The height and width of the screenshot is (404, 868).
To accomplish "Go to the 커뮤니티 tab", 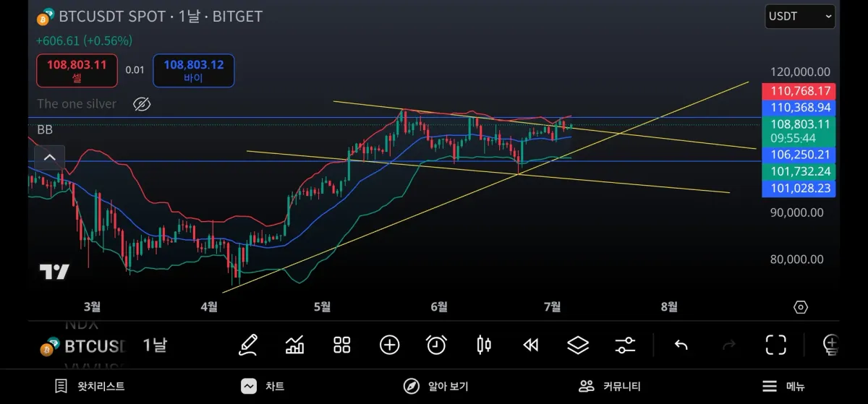I will coord(610,387).
